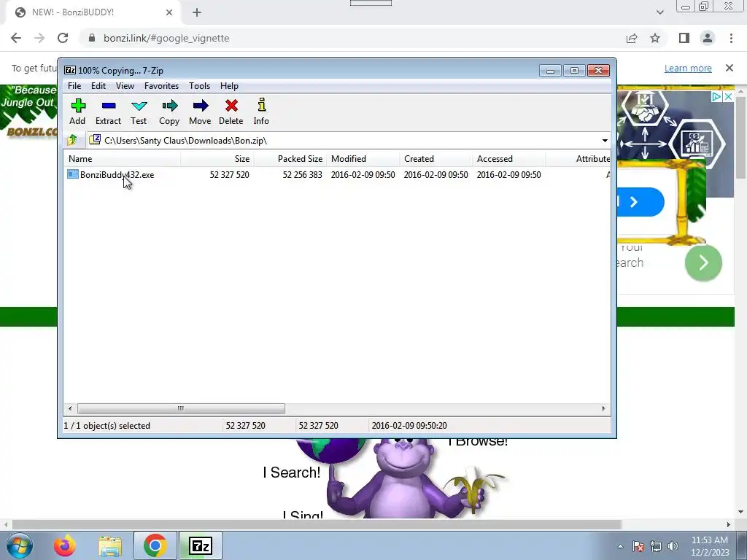This screenshot has width=747, height=560.
Task: Open the Action Center flag icon
Action: pos(638,546)
